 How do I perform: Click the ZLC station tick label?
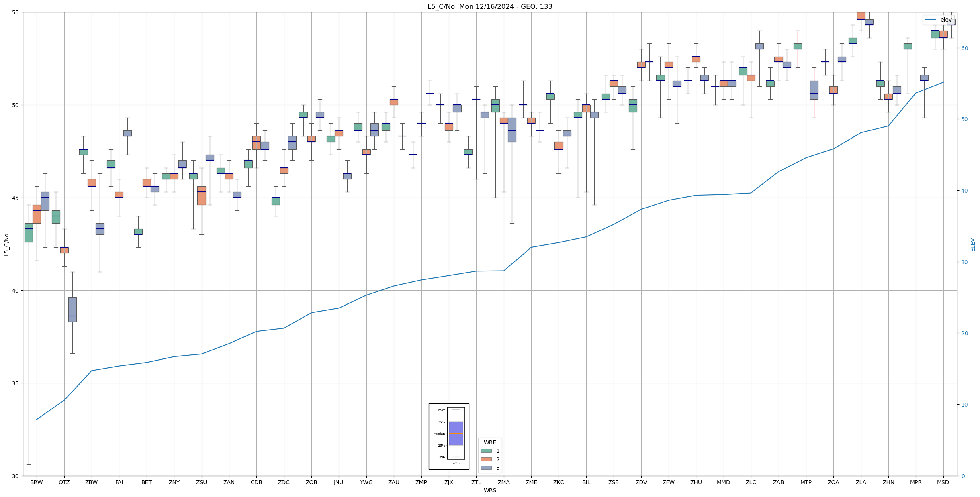(751, 482)
